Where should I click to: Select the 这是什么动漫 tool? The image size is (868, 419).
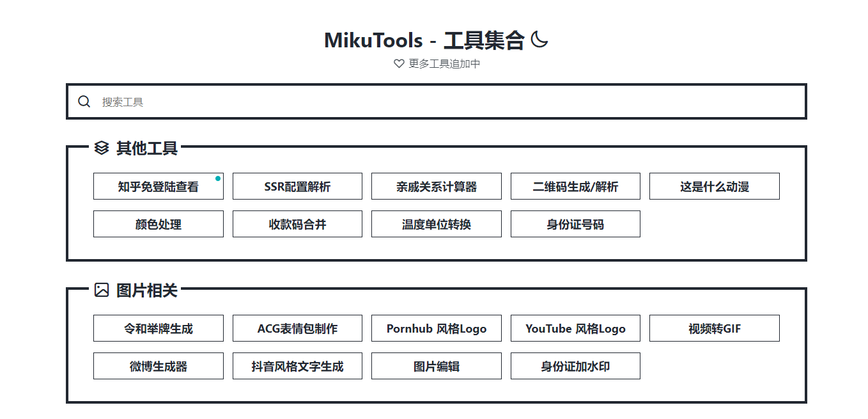[x=714, y=187]
